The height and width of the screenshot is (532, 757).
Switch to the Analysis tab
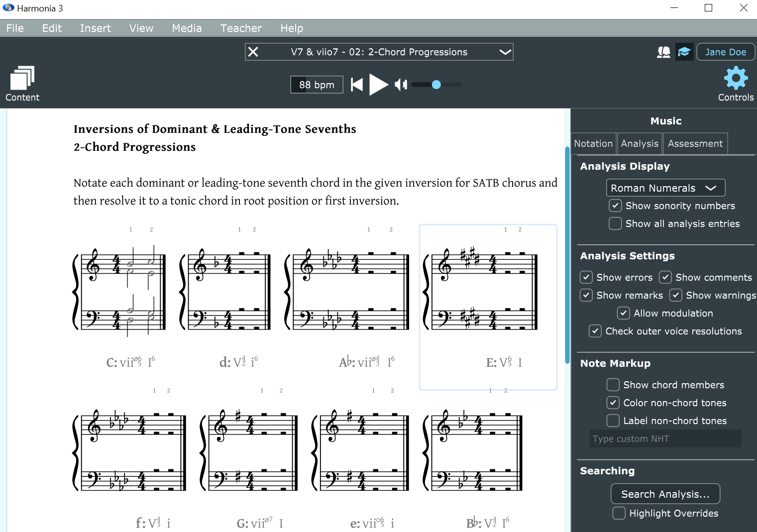pyautogui.click(x=640, y=143)
